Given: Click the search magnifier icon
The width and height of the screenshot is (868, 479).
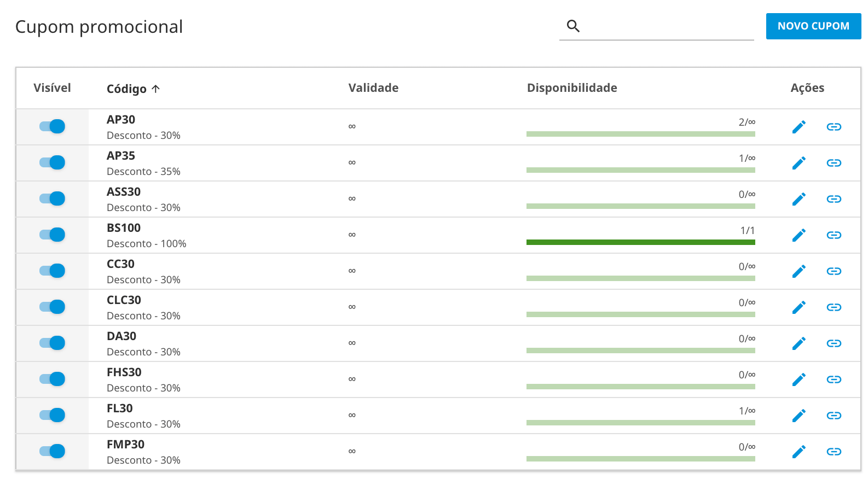Looking at the screenshot, I should 573,26.
